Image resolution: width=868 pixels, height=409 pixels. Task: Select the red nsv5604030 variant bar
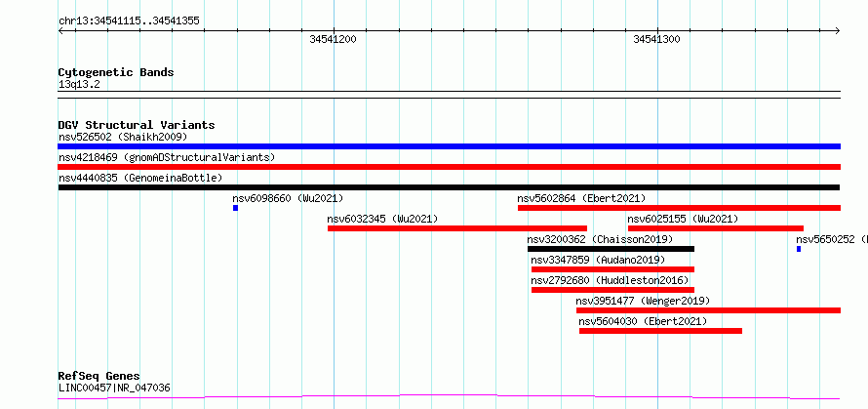(x=660, y=331)
